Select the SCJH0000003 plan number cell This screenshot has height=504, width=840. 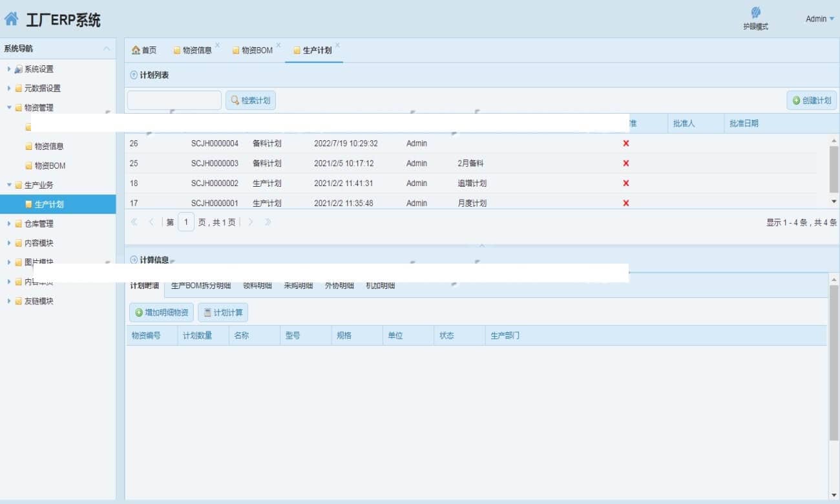(215, 163)
